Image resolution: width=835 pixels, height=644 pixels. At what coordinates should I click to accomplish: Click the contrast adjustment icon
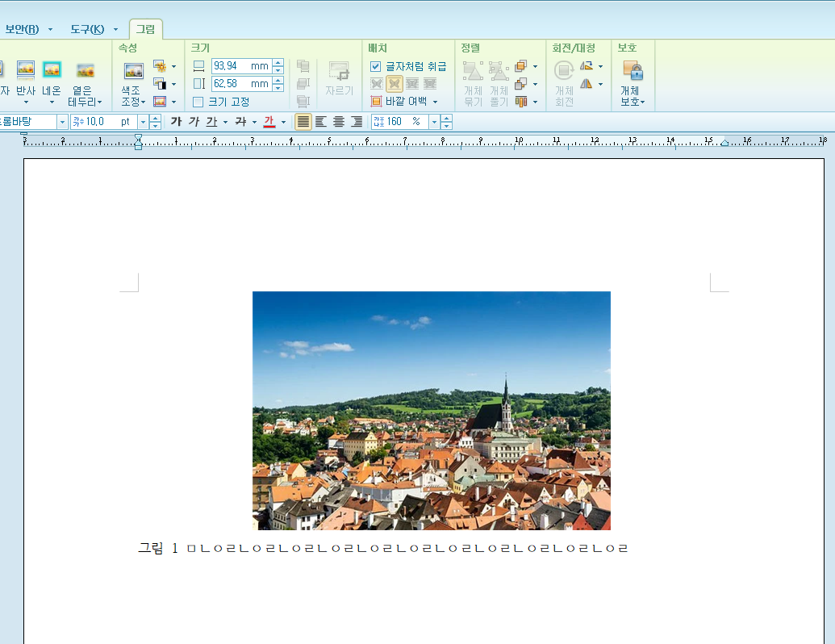pyautogui.click(x=160, y=84)
